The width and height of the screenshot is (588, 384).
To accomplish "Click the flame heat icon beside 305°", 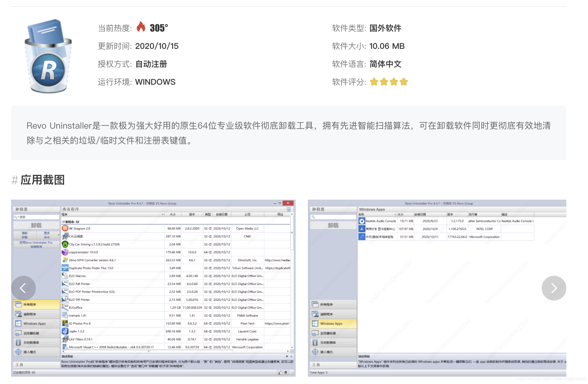I will coord(141,27).
